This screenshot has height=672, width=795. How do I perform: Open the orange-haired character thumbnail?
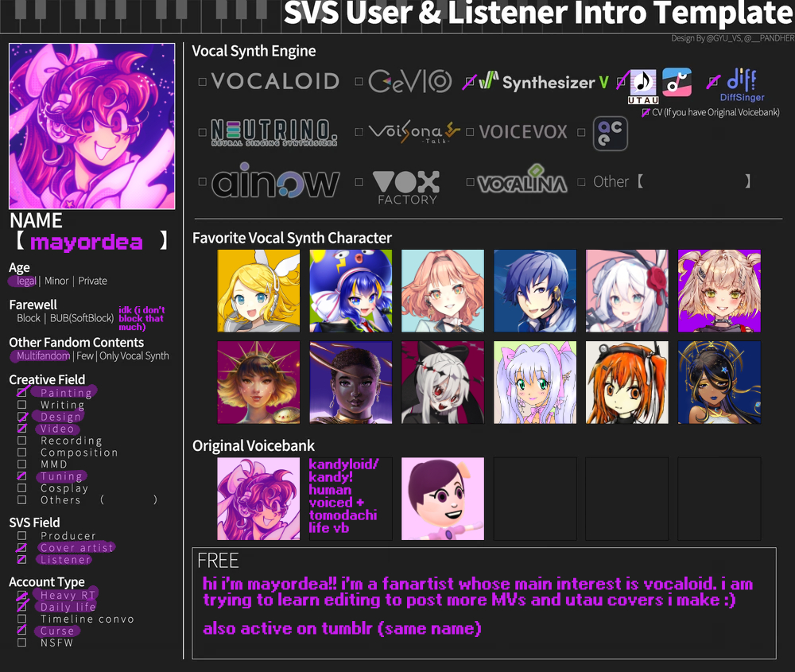626,382
